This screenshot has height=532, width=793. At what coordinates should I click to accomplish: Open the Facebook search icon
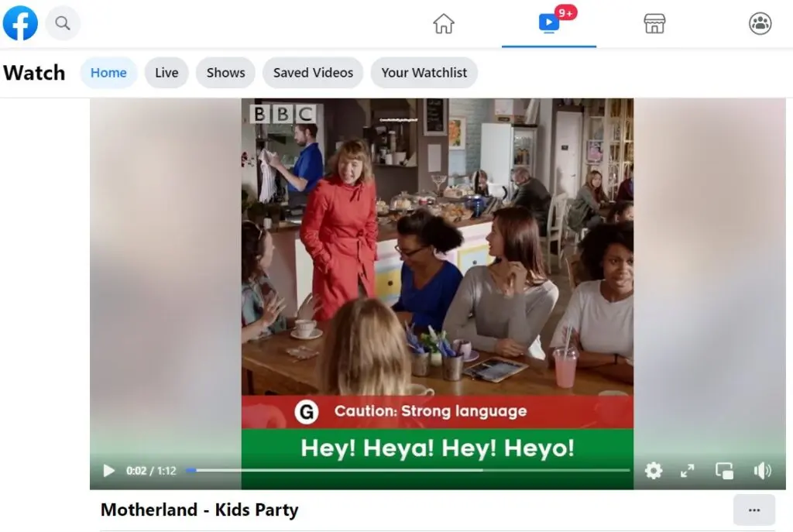[63, 23]
